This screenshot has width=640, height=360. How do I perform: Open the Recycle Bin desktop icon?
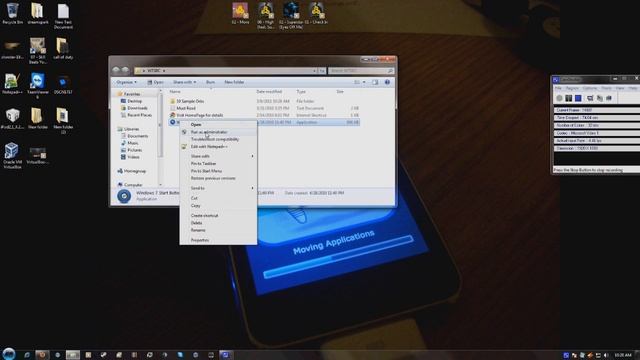tap(13, 13)
